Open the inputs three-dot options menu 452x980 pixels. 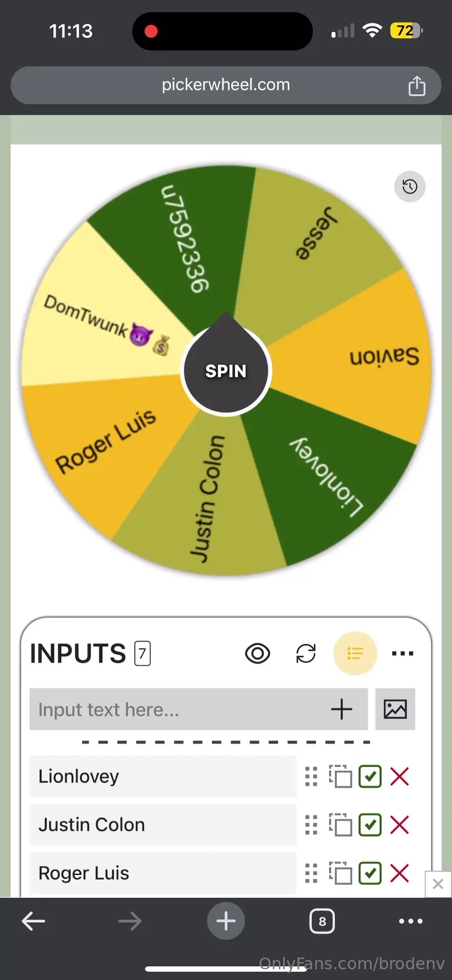point(403,653)
